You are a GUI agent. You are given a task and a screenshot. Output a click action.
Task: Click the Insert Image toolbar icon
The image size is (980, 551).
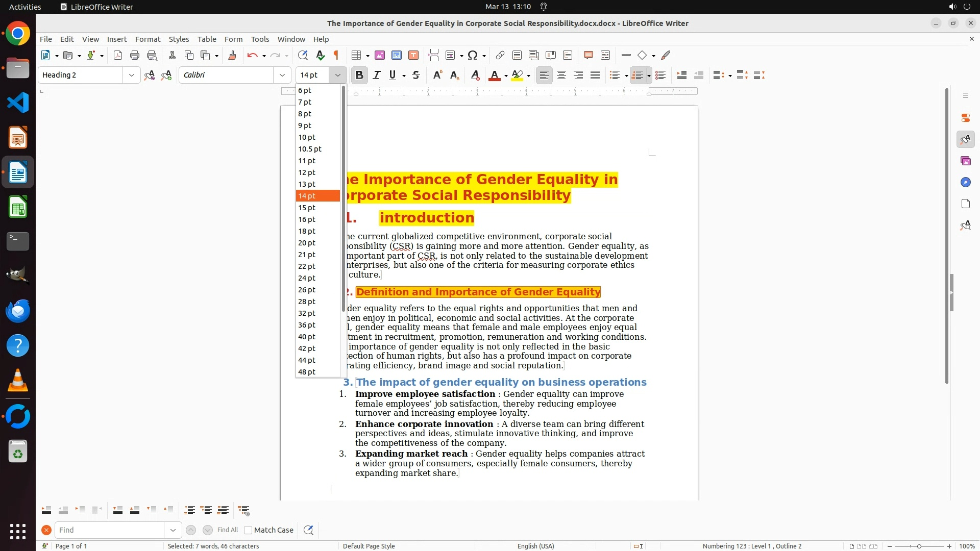click(380, 56)
